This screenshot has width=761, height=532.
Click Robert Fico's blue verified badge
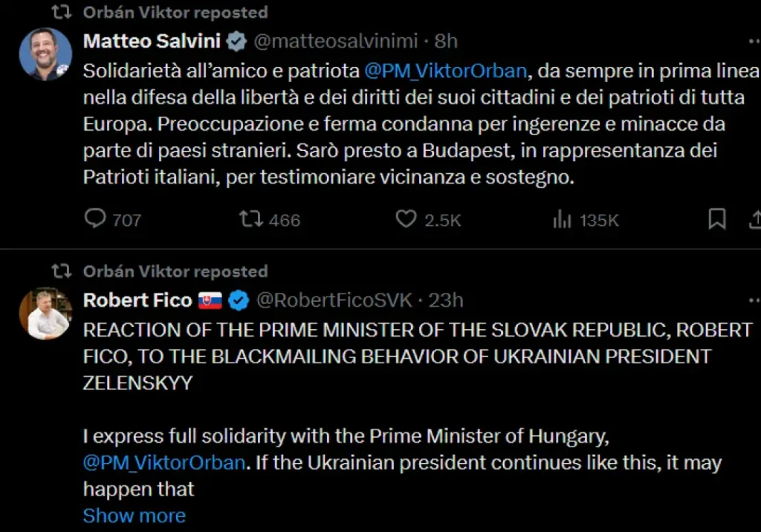pyautogui.click(x=238, y=300)
